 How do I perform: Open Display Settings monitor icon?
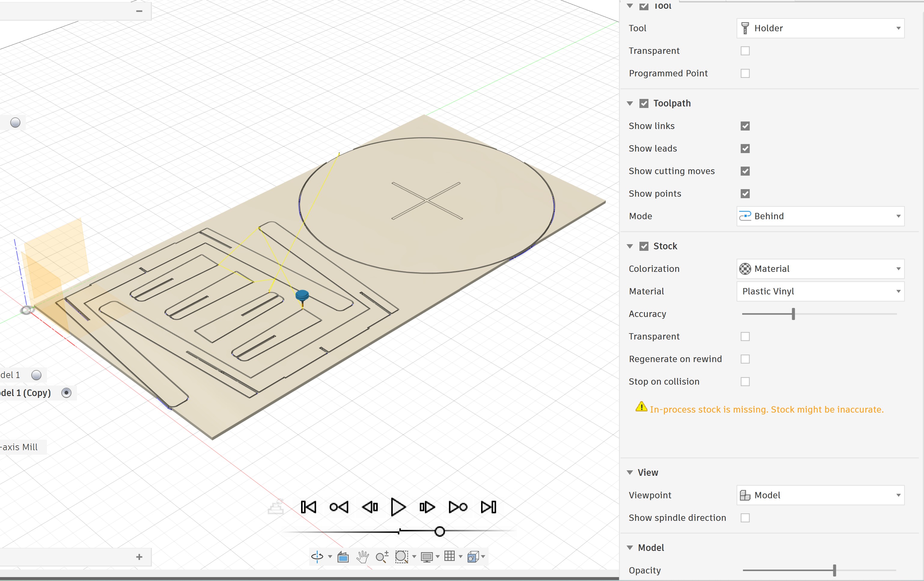tap(427, 556)
